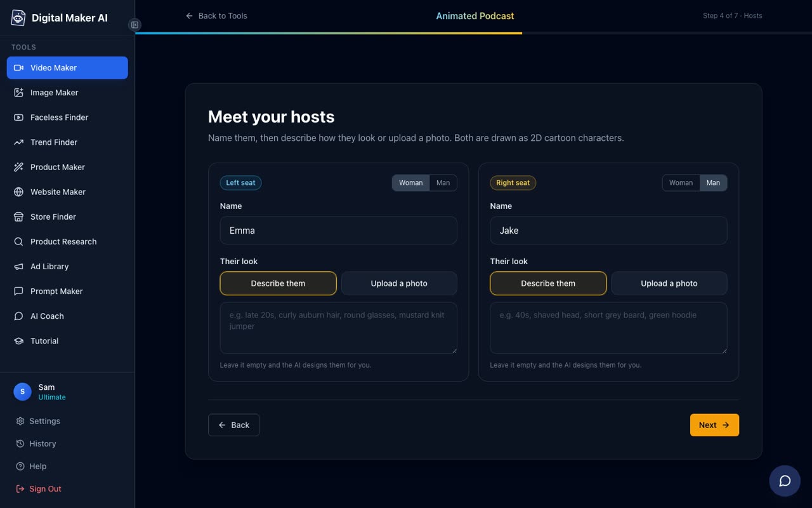The image size is (812, 508).
Task: Open Help in the sidebar
Action: 67,466
